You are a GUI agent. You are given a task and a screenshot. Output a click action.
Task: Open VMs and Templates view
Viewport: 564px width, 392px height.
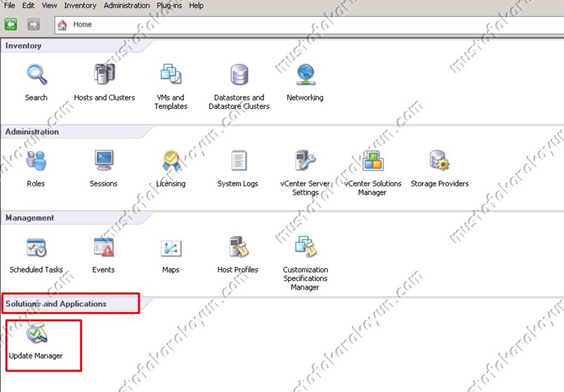click(171, 74)
